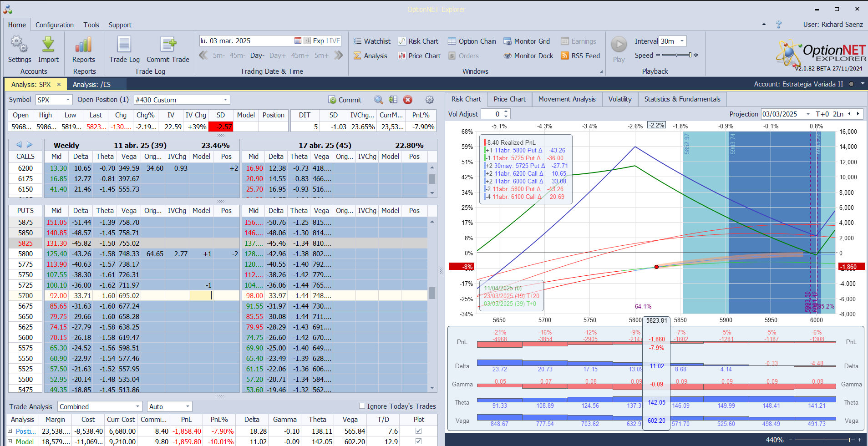Image resolution: width=868 pixels, height=446 pixels.
Task: Open the Support ribbon tab
Action: 120,25
